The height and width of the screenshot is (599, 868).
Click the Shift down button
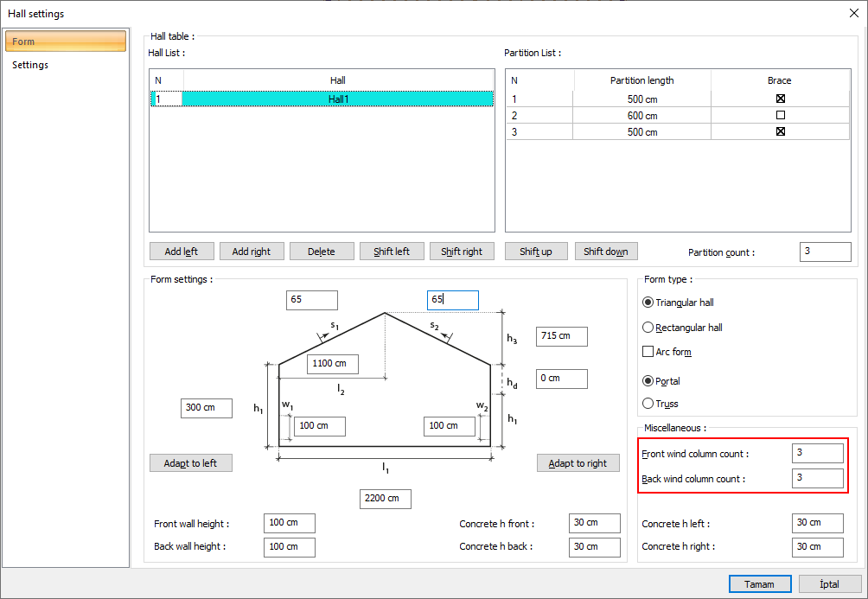click(x=605, y=251)
